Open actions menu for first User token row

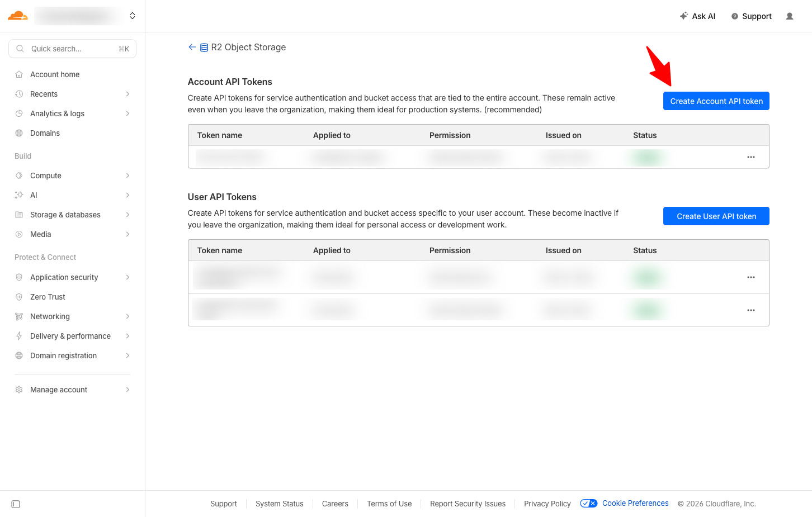[x=750, y=277]
